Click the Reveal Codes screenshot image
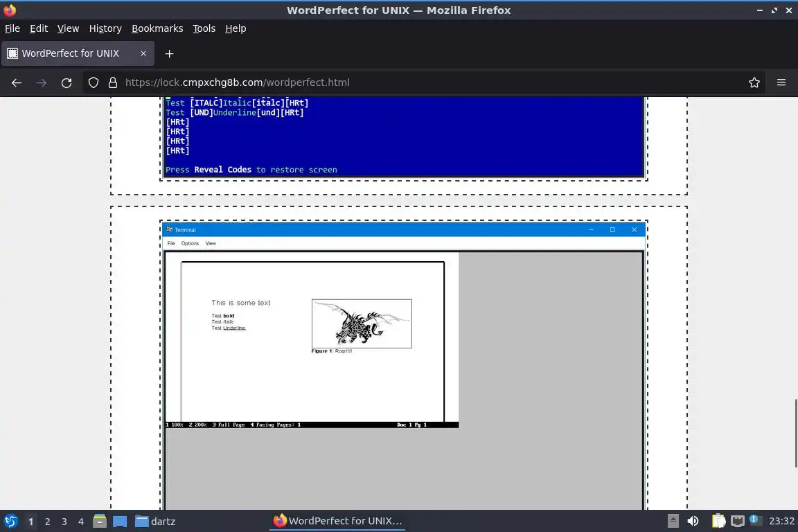 (x=404, y=136)
